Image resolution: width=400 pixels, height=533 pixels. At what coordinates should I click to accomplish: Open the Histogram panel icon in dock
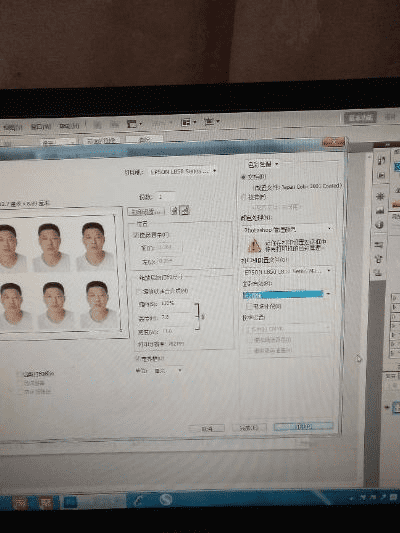(x=380, y=210)
